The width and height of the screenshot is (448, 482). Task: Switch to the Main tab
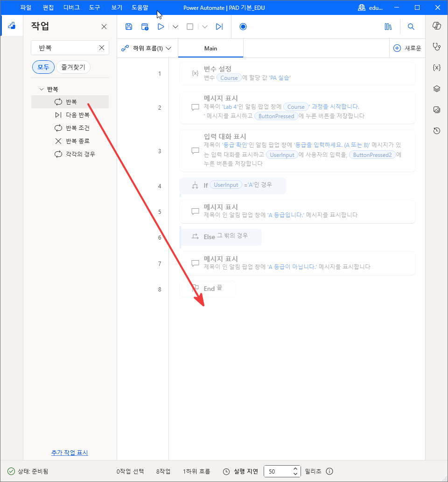coord(210,48)
